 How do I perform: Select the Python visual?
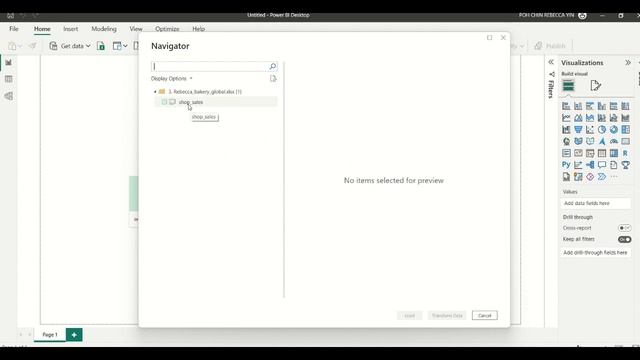point(566,165)
